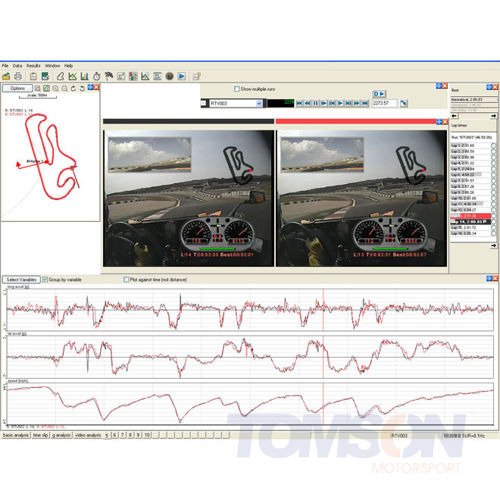The width and height of the screenshot is (500, 500).
Task: Open the RTV003 run dropdown
Action: [259, 103]
